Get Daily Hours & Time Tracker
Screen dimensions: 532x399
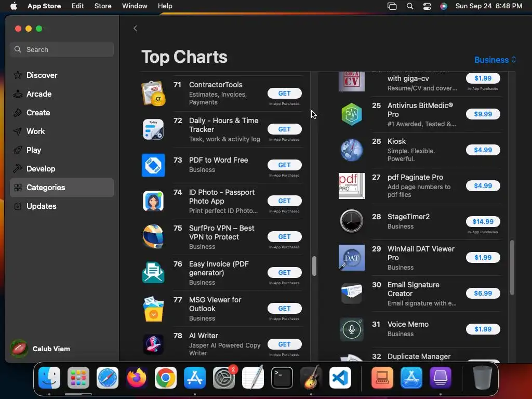[284, 129]
